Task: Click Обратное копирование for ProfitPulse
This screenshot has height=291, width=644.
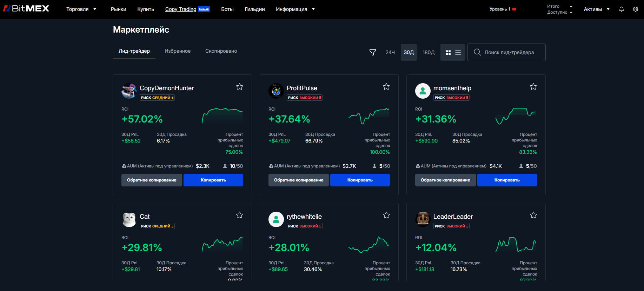Action: (x=299, y=180)
